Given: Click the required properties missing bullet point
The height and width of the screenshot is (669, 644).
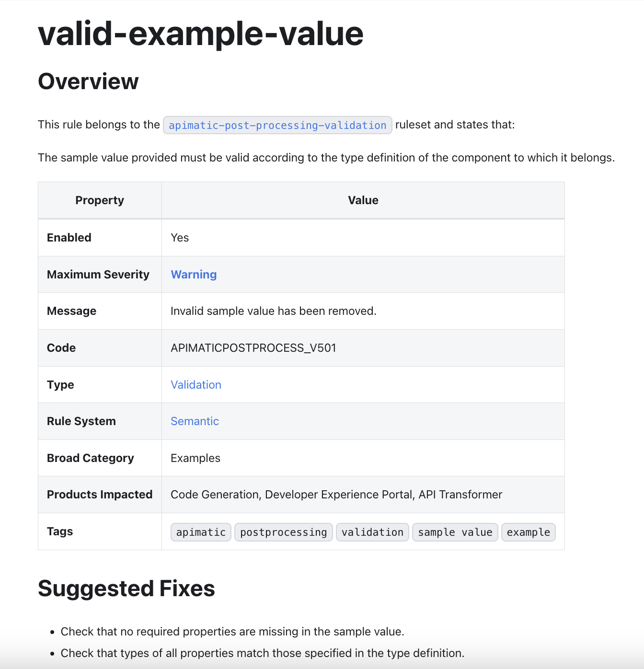Looking at the screenshot, I should tap(232, 632).
